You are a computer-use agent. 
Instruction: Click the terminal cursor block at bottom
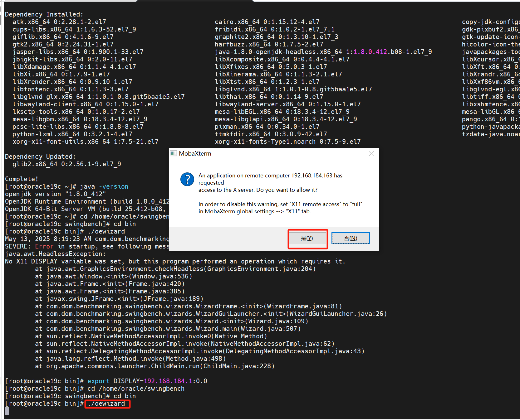tap(7, 411)
